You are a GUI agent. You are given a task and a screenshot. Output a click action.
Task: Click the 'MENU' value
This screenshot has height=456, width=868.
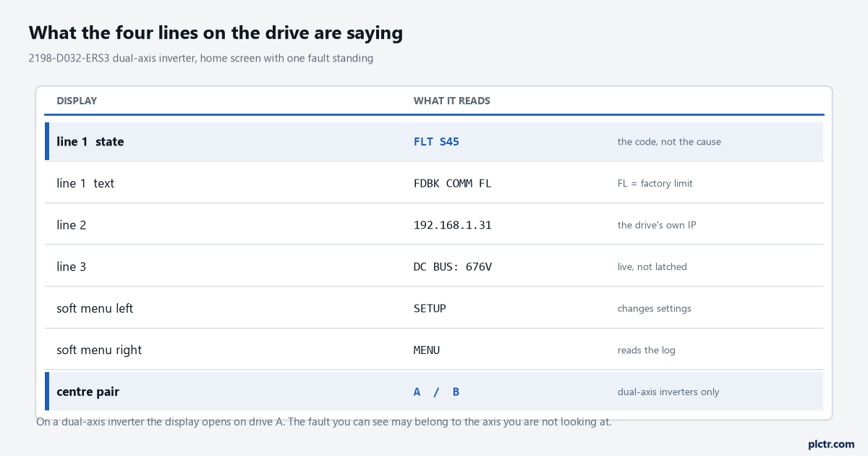427,350
